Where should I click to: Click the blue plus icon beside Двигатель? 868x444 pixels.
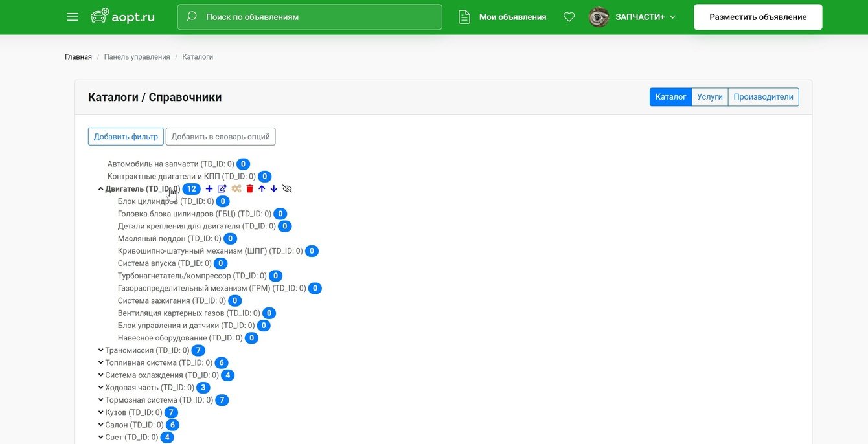pos(209,189)
